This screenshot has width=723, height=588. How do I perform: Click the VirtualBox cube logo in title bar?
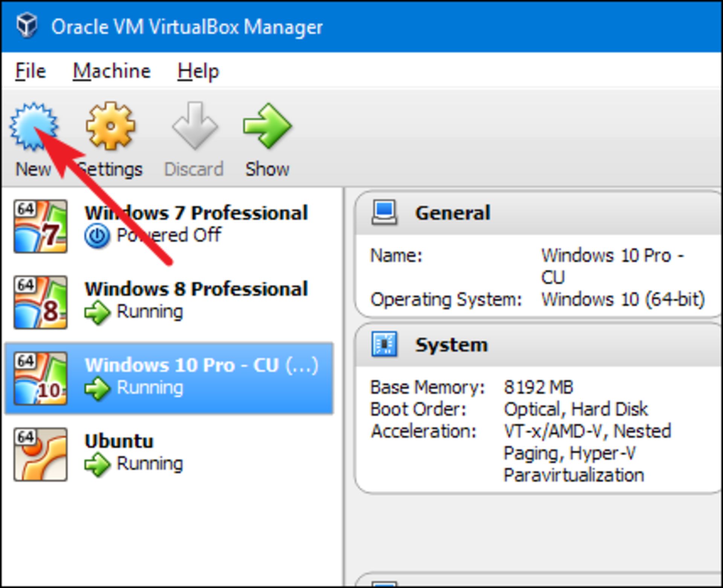pos(27,26)
